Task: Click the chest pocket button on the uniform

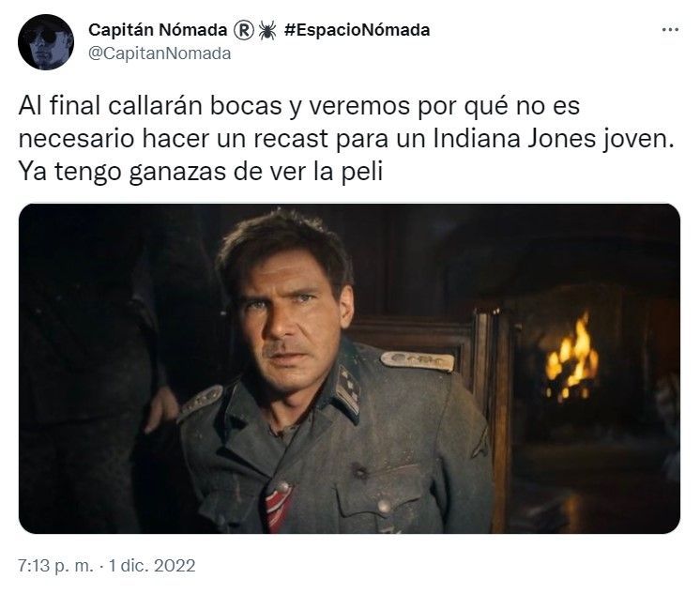Action: point(383,506)
